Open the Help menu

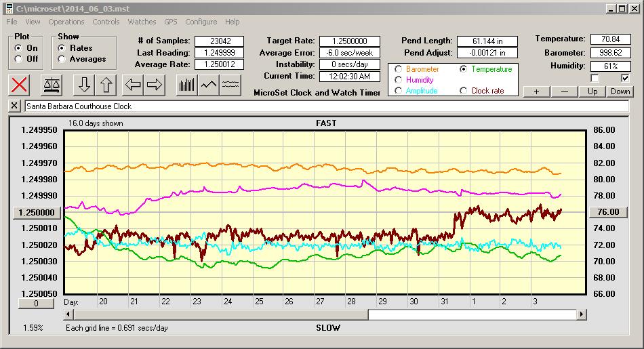(232, 22)
